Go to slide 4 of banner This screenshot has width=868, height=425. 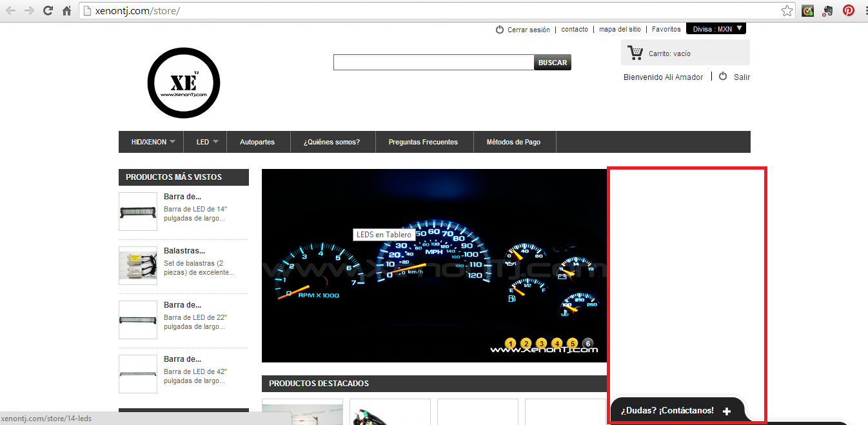(x=557, y=343)
